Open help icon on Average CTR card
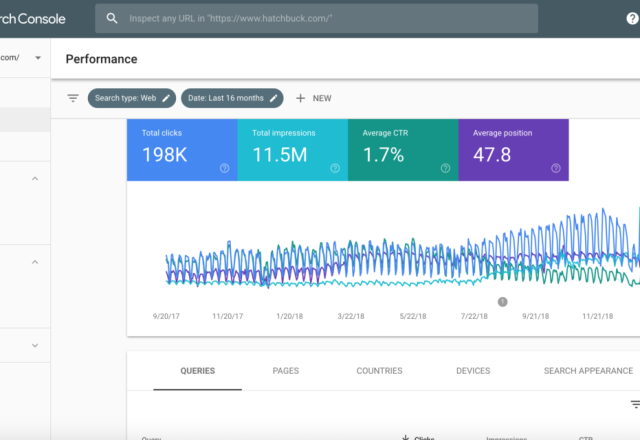Image resolution: width=640 pixels, height=440 pixels. click(x=445, y=168)
